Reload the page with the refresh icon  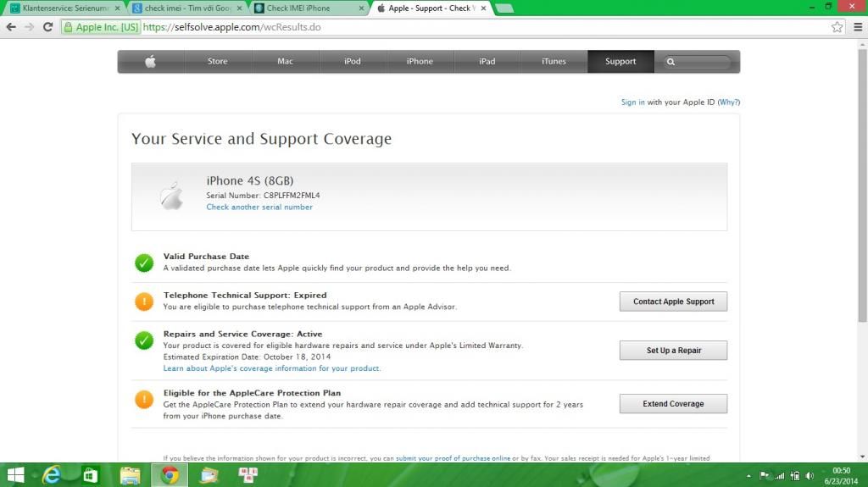[48, 27]
